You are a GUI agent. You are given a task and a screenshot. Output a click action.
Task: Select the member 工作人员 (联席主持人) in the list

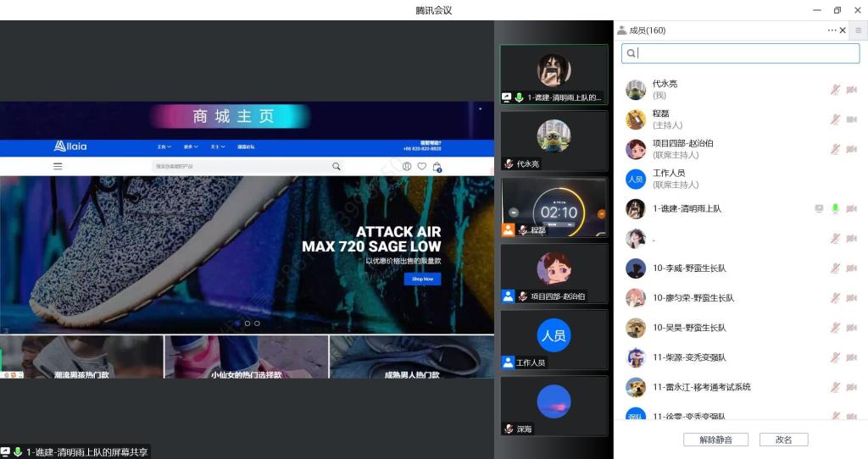coord(740,179)
